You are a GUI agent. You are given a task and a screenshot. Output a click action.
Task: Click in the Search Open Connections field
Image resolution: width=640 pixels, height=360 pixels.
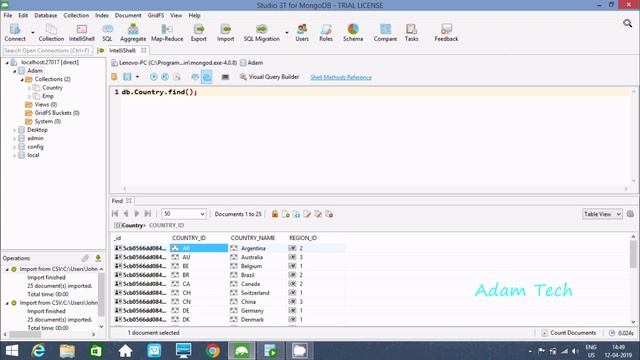click(x=48, y=51)
